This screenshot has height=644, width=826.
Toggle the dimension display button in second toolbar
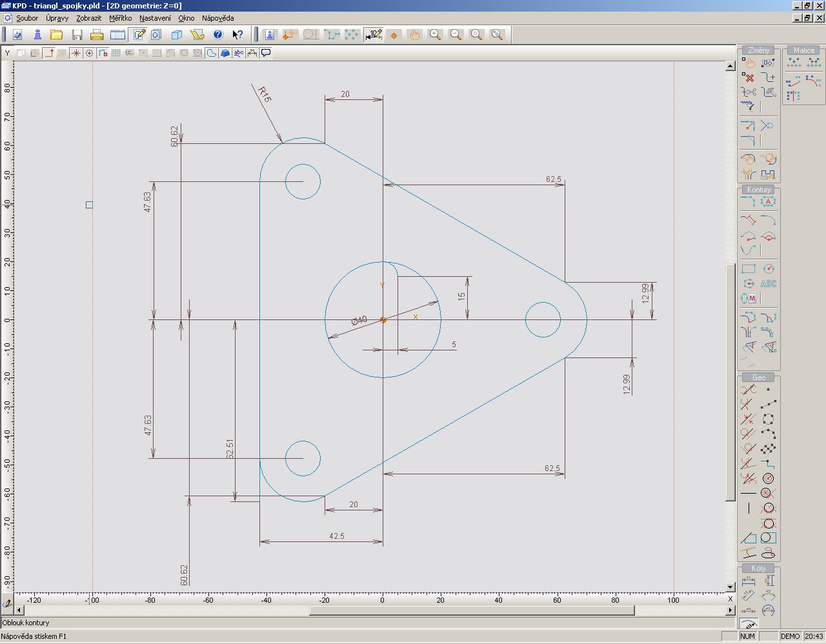(252, 53)
